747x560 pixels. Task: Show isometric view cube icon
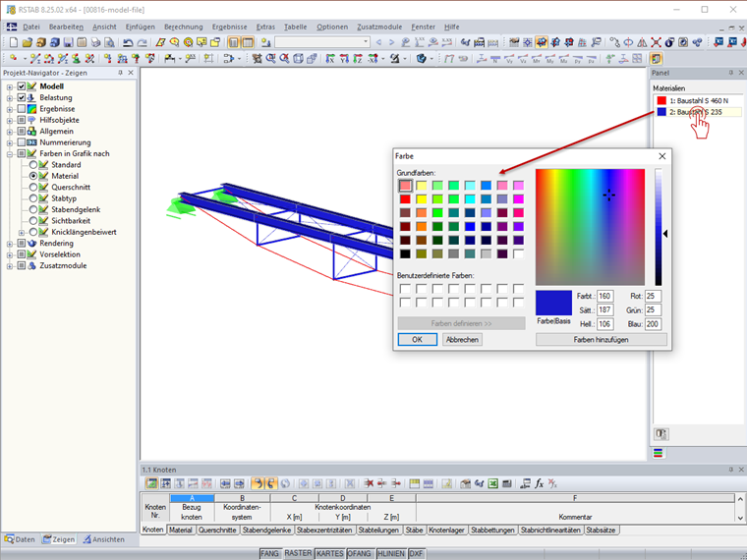[299, 59]
